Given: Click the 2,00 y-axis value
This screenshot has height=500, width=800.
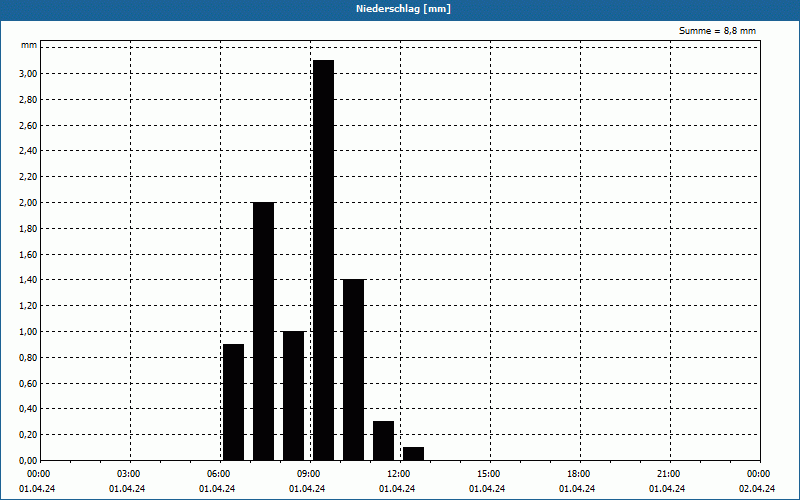Looking at the screenshot, I should coord(28,203).
